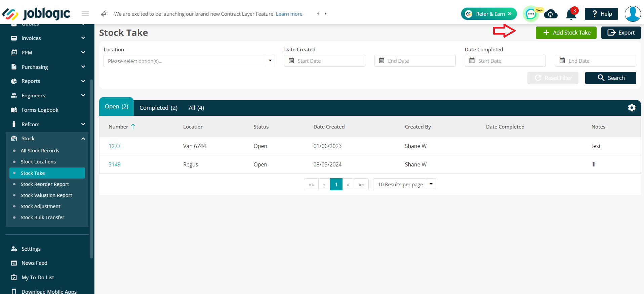Open table column settings gear

pos(632,108)
